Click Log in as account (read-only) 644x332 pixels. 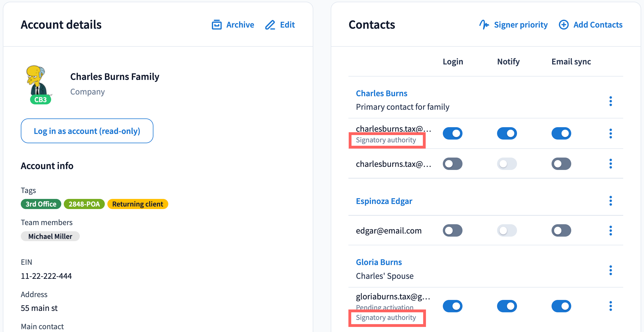point(87,131)
